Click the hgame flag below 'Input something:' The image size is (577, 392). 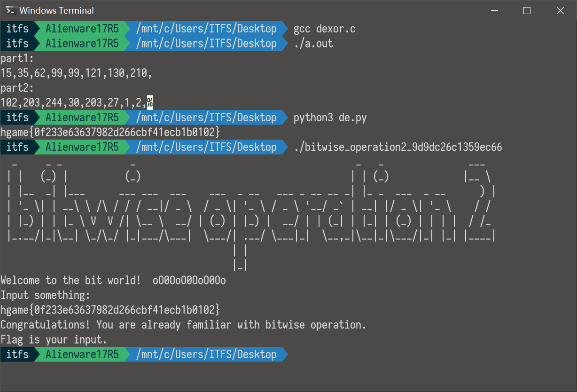(x=110, y=310)
